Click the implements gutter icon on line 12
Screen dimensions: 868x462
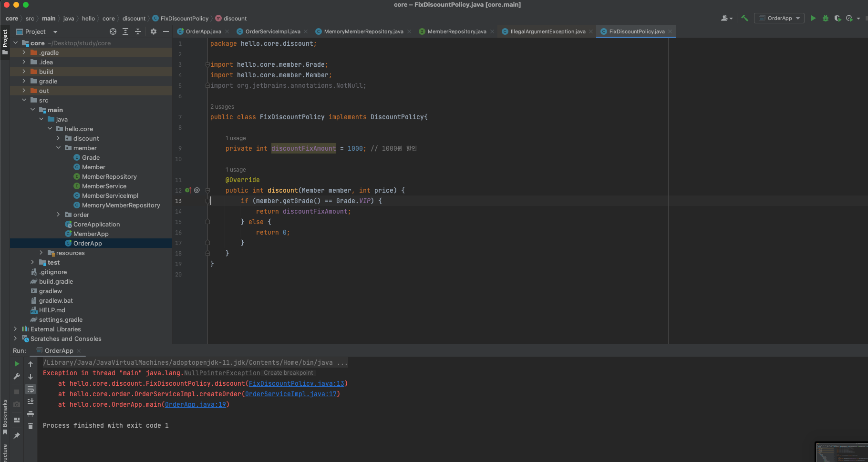tap(188, 190)
